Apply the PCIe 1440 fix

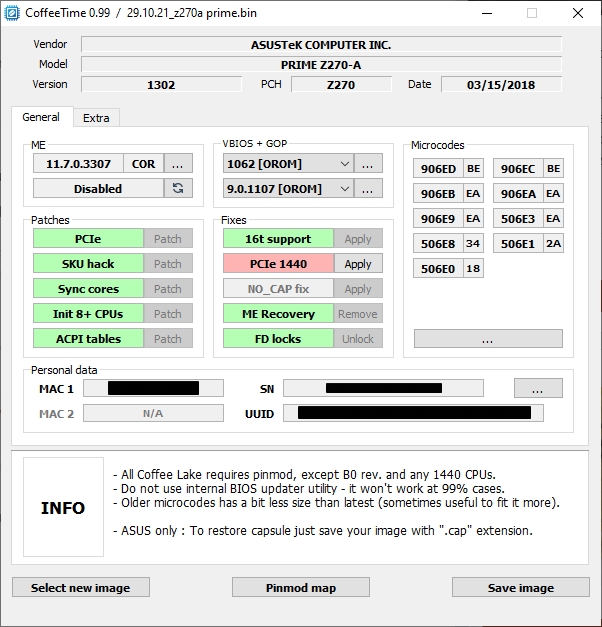358,264
